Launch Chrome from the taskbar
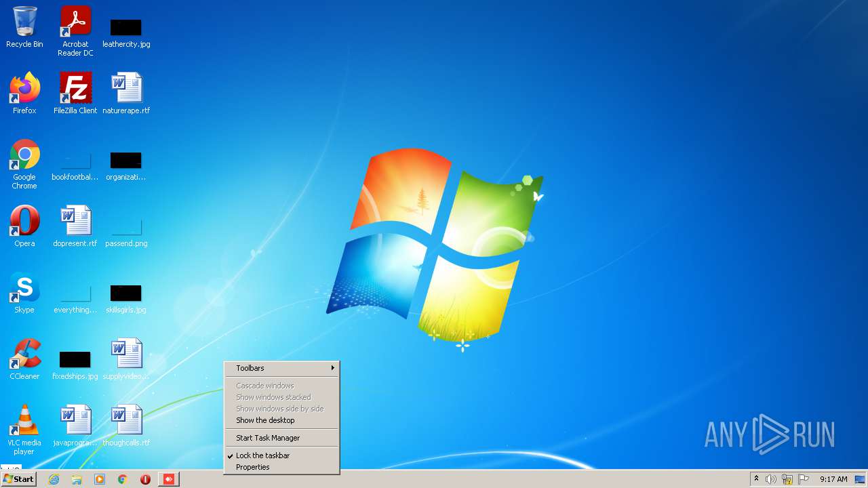This screenshot has width=868, height=488. tap(123, 479)
